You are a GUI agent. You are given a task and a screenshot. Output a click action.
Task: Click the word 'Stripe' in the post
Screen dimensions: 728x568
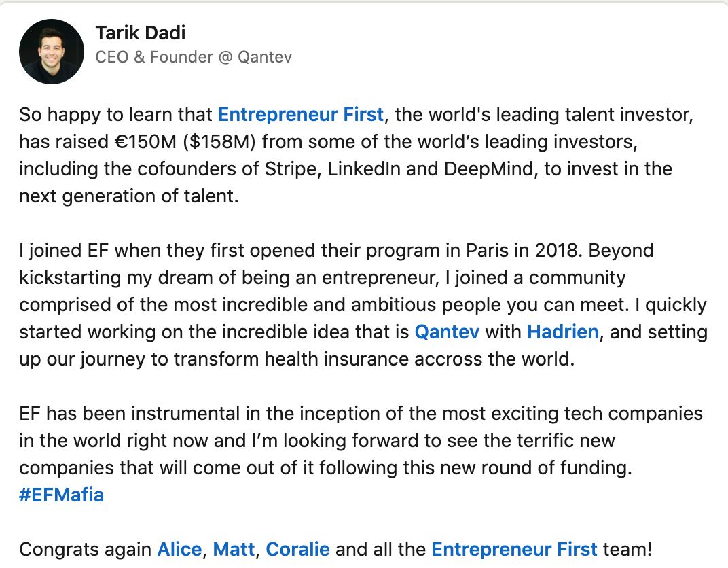[293, 168]
